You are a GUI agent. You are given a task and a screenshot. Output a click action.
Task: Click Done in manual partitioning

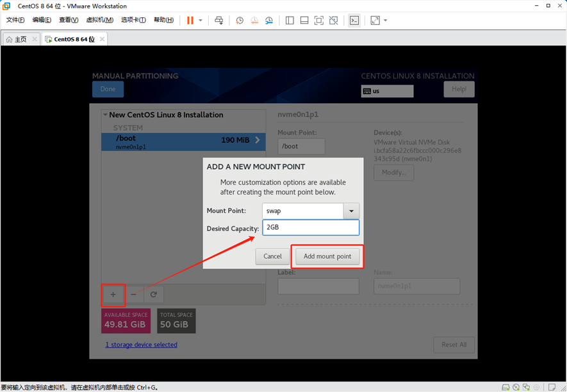(x=108, y=89)
